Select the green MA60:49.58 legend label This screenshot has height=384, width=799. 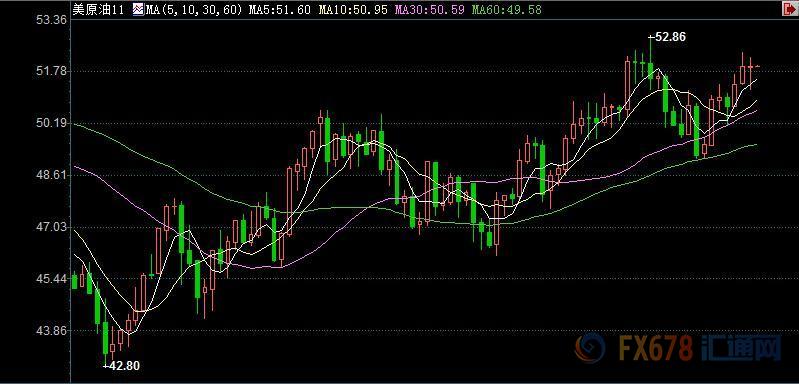point(507,9)
